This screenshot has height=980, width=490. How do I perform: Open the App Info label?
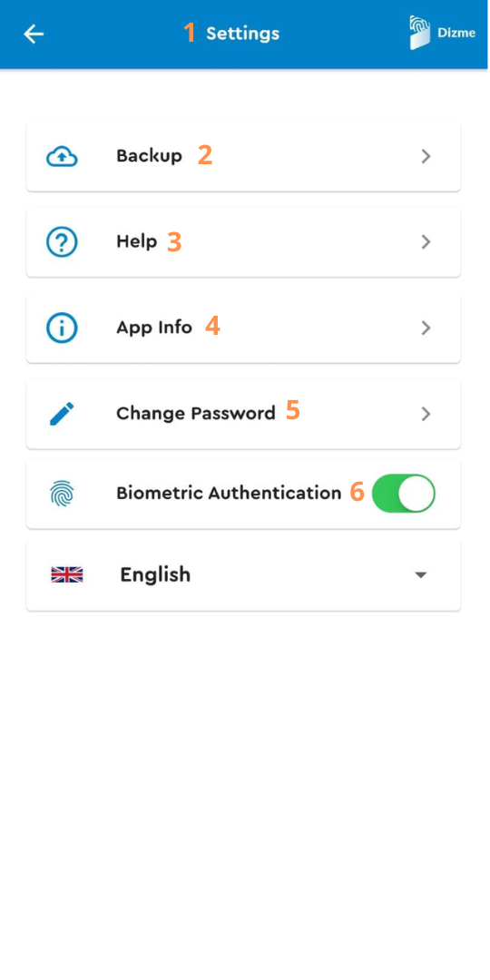(x=154, y=328)
